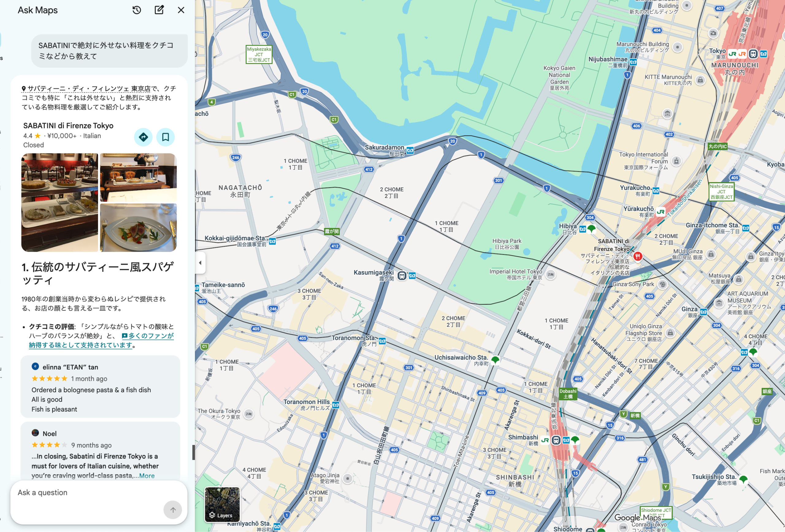This screenshot has width=785, height=532.
Task: Click the Tokyo station rail icon
Action: coord(753,54)
